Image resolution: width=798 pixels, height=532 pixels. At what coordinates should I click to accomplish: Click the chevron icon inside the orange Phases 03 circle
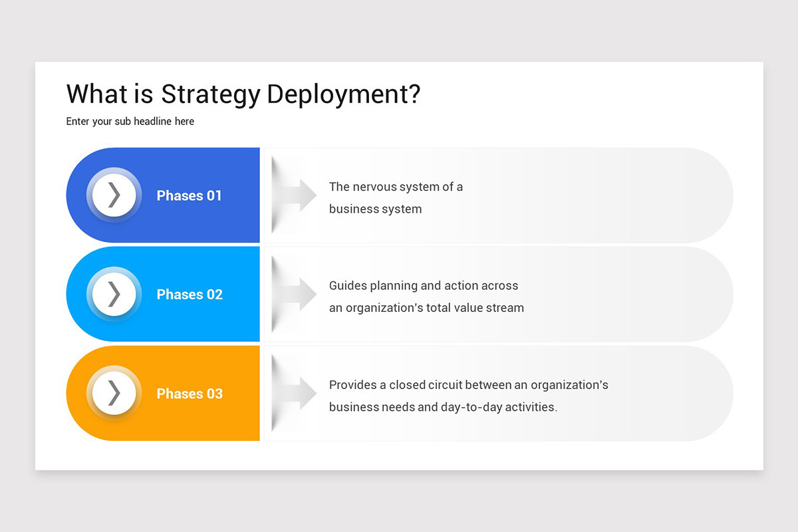[x=116, y=393]
